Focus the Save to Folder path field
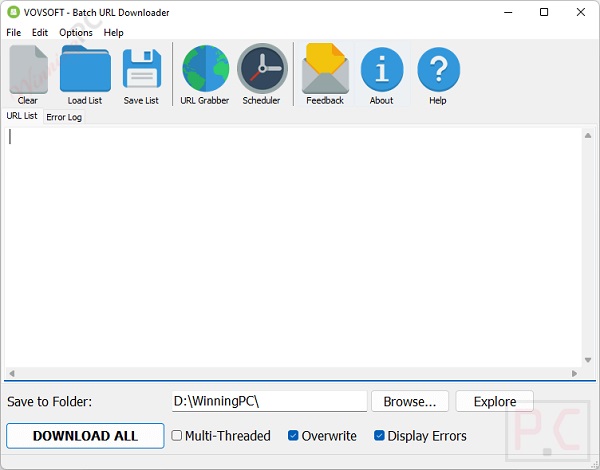Image resolution: width=600 pixels, height=470 pixels. pyautogui.click(x=269, y=401)
